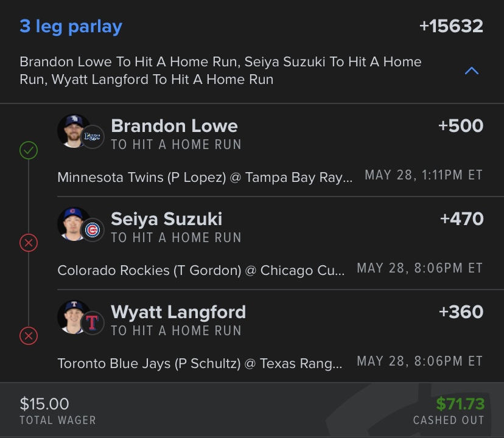Tap the +15632 parlay odds
Viewport: 504px width, 438px height.
pyautogui.click(x=451, y=27)
